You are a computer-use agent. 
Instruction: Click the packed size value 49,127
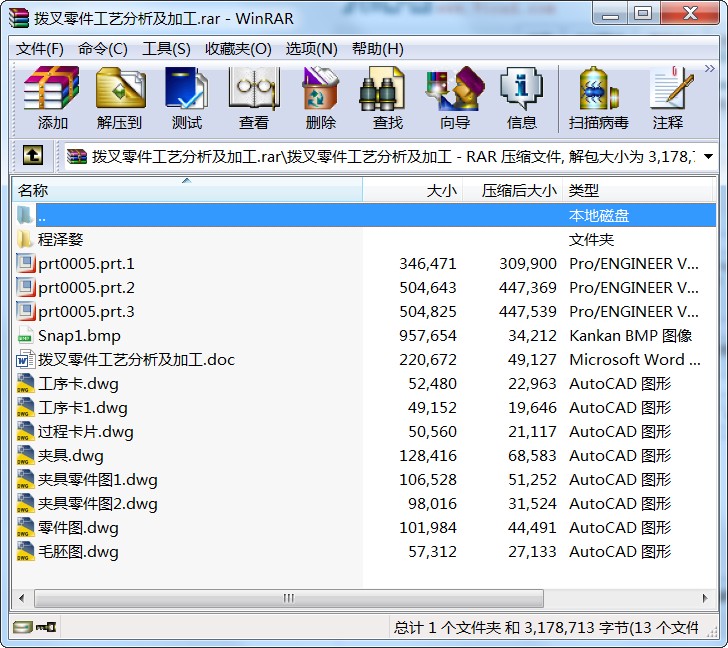pyautogui.click(x=532, y=360)
